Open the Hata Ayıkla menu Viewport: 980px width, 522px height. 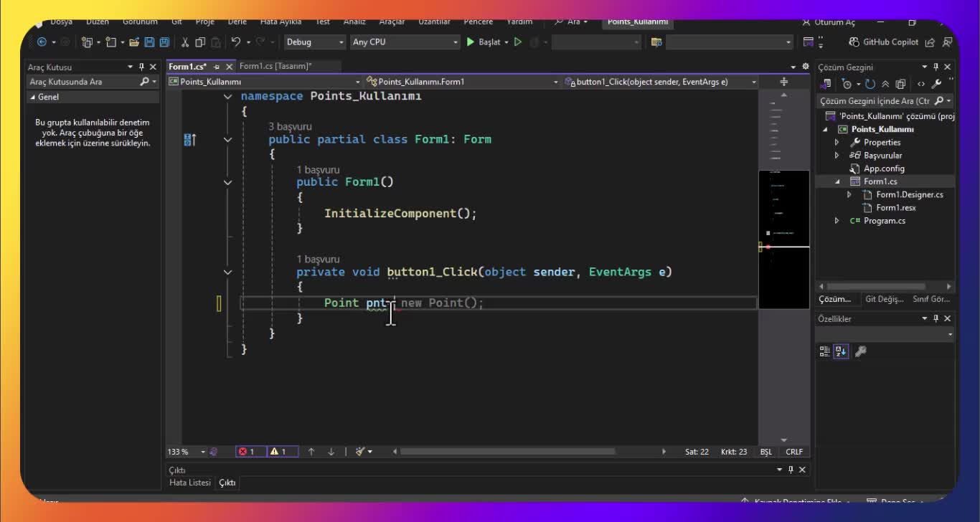point(281,22)
